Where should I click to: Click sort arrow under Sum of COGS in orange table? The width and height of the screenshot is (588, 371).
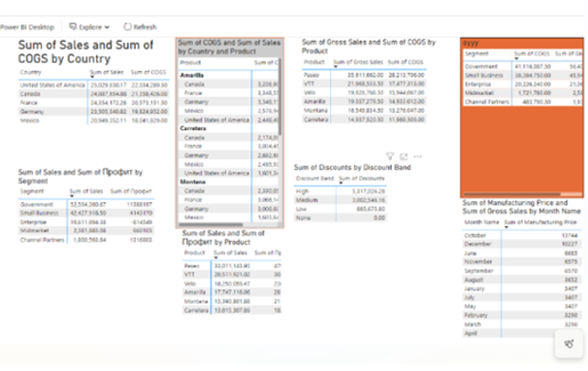pos(516,58)
